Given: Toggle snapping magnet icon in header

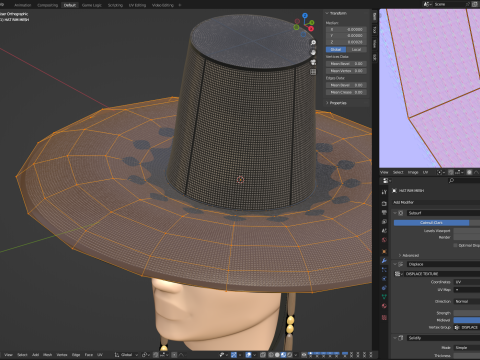Looking at the screenshot, I should pyautogui.click(x=157, y=355).
